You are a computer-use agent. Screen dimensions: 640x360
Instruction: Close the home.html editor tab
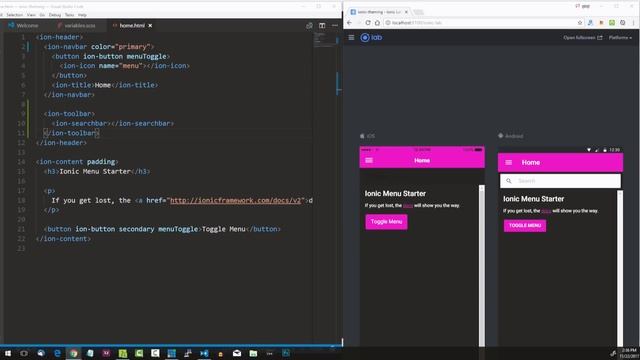[150, 25]
